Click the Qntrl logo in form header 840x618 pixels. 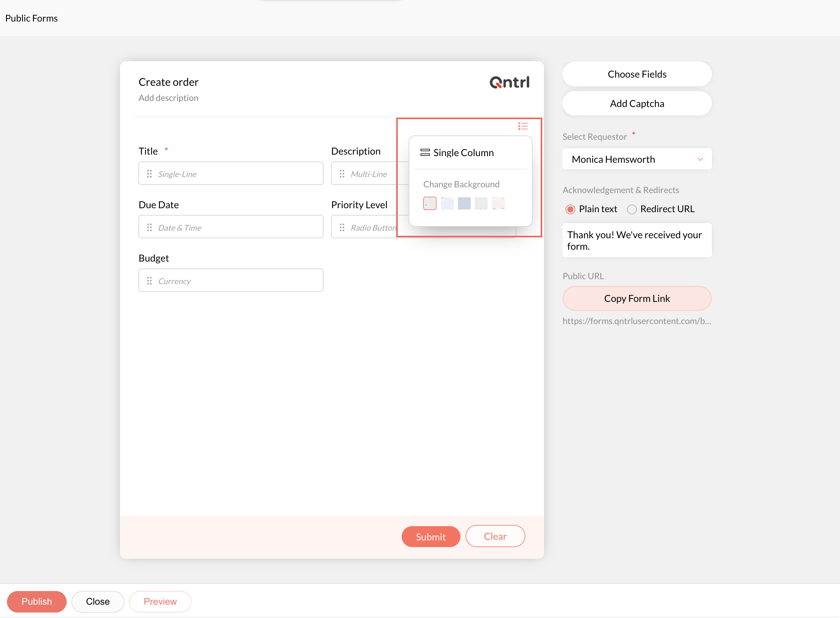509,82
